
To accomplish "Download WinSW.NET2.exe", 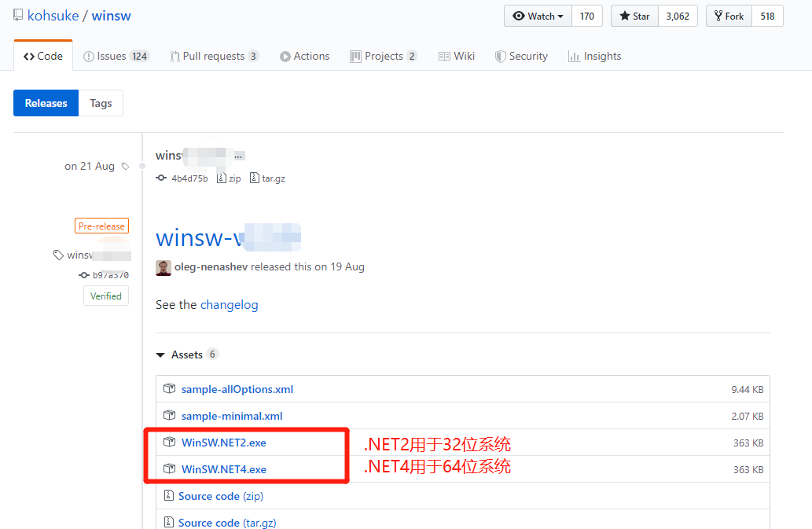I will click(224, 443).
